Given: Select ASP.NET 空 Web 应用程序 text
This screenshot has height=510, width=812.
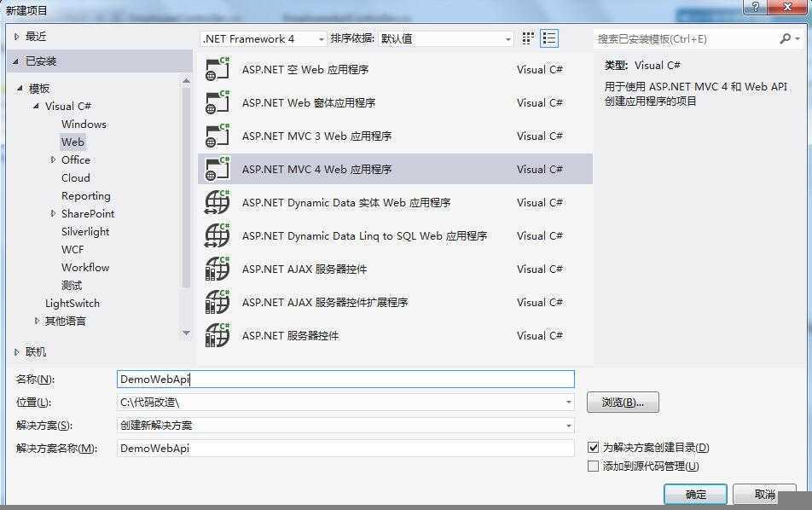Looking at the screenshot, I should click(305, 70).
